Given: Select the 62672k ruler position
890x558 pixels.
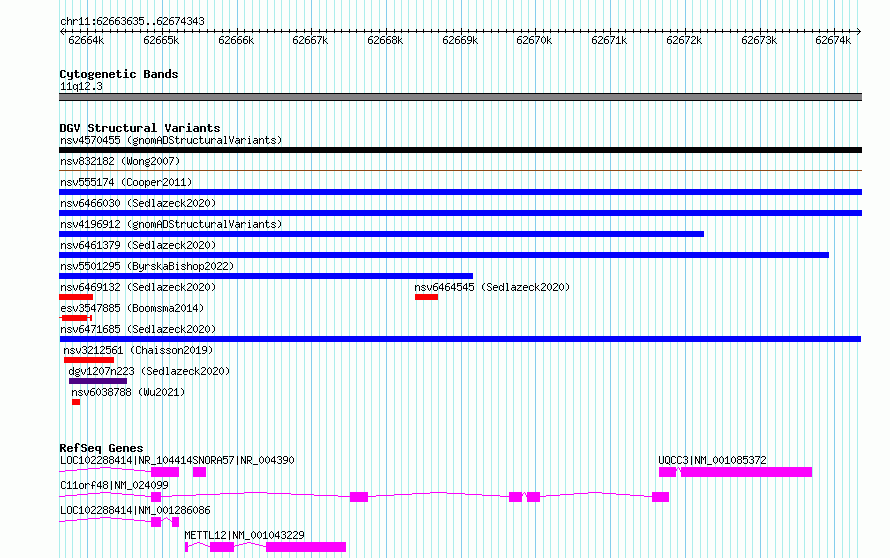Looking at the screenshot, I should (684, 40).
